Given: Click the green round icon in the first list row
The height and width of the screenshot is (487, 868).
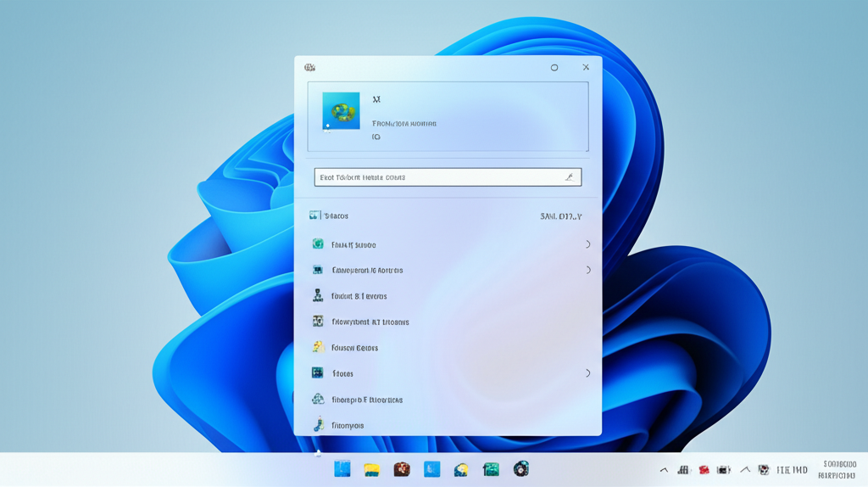Looking at the screenshot, I should point(318,244).
